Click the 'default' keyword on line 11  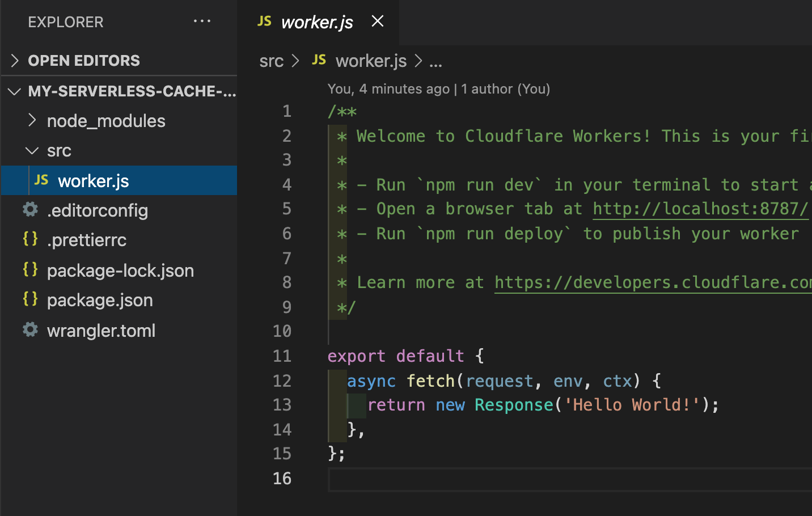pos(430,356)
